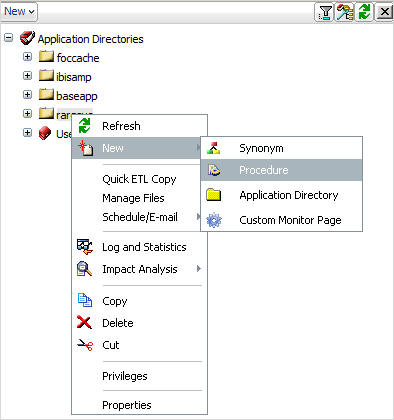Click the foccache folder icon

click(x=46, y=56)
